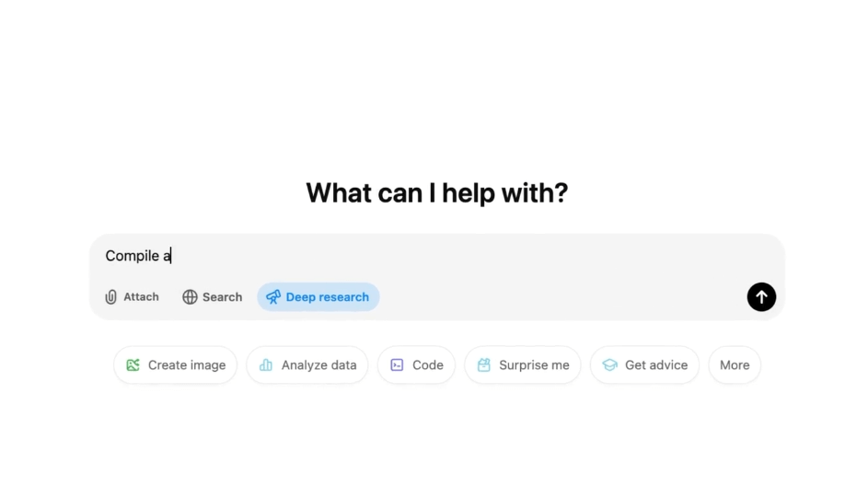This screenshot has width=868, height=497.
Task: Click the 'What can I help with?' heading
Action: point(437,193)
